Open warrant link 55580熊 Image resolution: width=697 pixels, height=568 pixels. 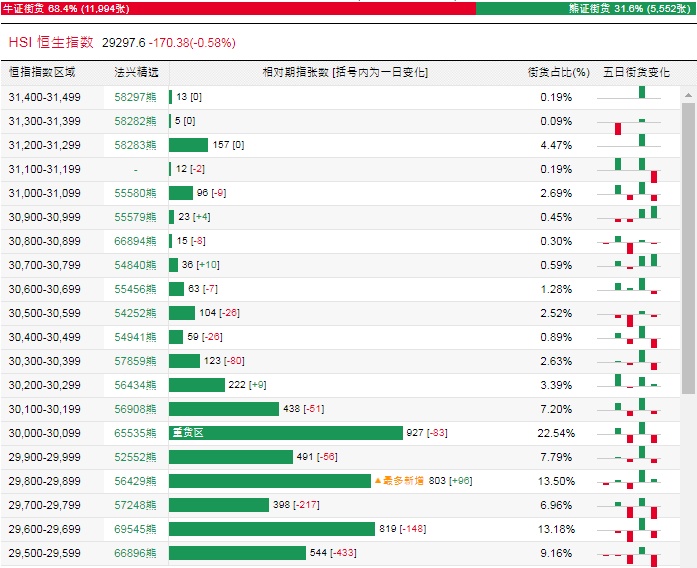tap(135, 193)
